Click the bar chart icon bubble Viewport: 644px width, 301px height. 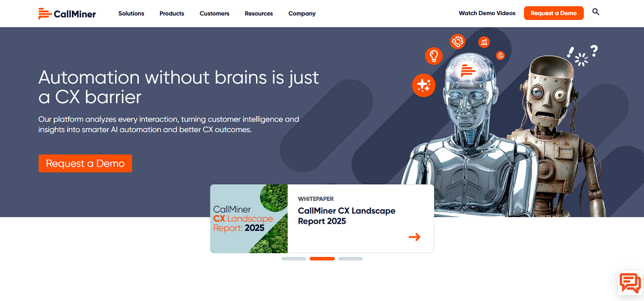484,42
